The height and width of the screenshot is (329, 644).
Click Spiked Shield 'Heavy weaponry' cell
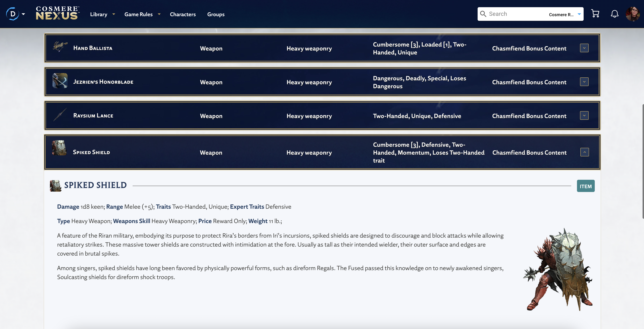pyautogui.click(x=309, y=152)
